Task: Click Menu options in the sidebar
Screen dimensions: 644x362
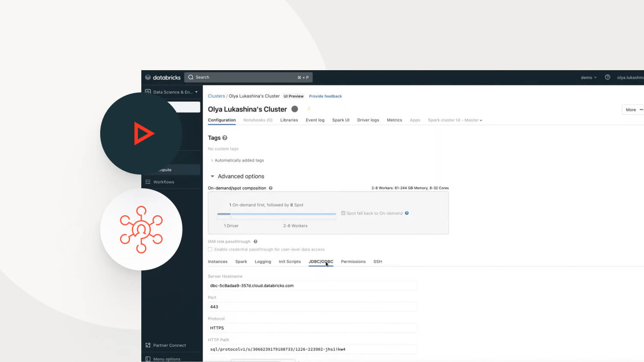Action: click(167, 359)
